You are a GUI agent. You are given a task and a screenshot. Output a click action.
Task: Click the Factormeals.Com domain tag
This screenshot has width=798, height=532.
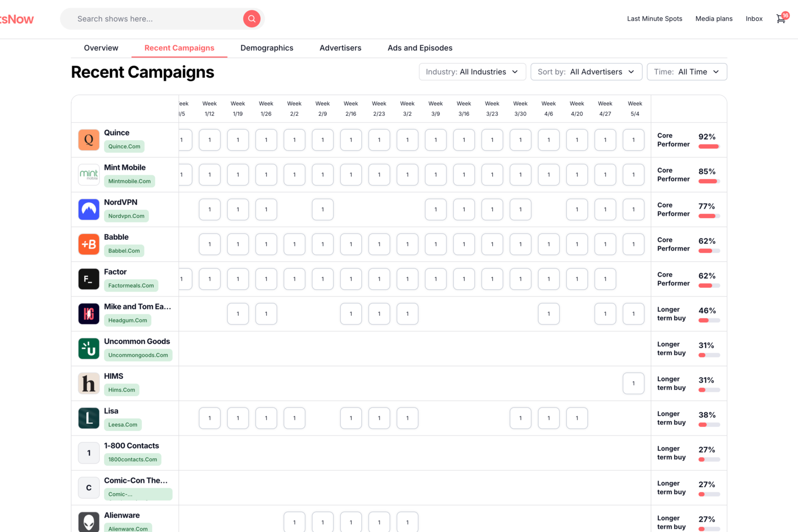click(x=131, y=286)
